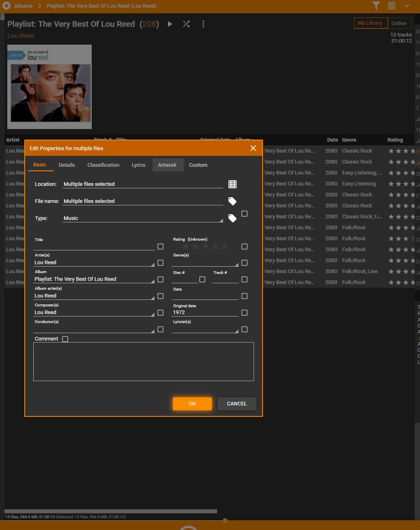420x530 pixels.
Task: Click the tag icon beside Type
Action: (x=233, y=218)
